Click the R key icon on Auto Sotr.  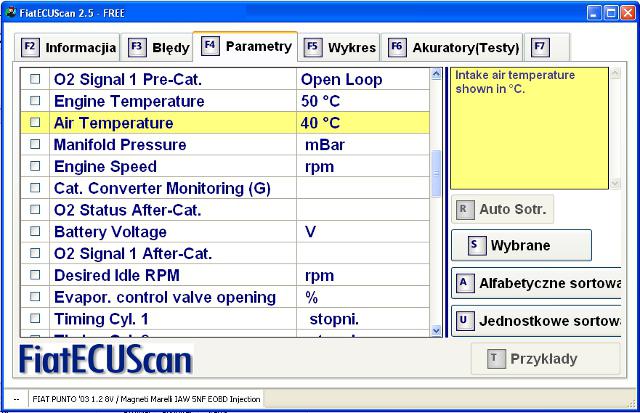point(465,210)
